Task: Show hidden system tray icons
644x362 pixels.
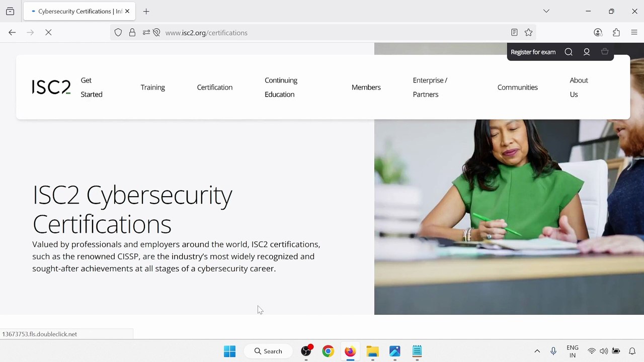Action: click(x=537, y=351)
